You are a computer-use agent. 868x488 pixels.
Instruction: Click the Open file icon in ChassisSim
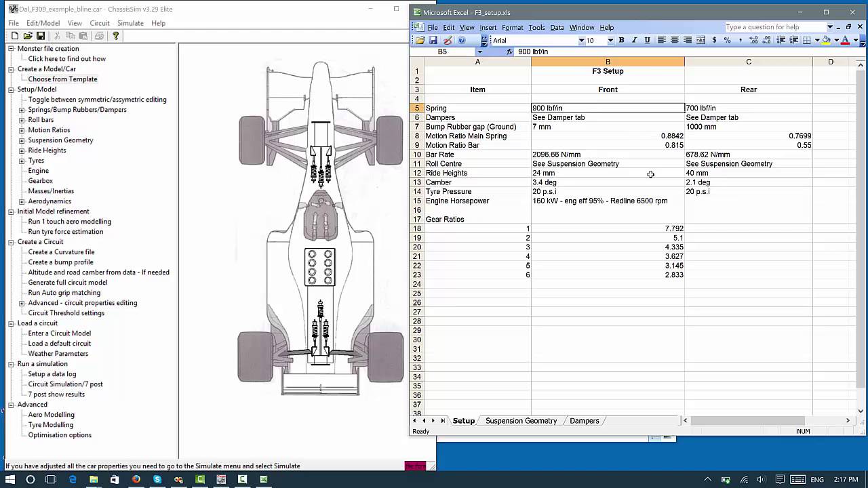pos(28,36)
